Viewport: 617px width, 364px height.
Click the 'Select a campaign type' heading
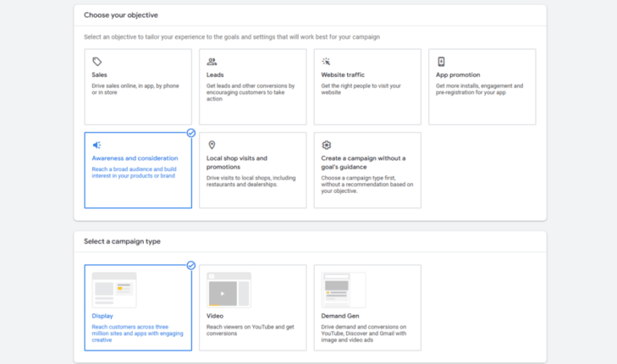[x=122, y=241]
